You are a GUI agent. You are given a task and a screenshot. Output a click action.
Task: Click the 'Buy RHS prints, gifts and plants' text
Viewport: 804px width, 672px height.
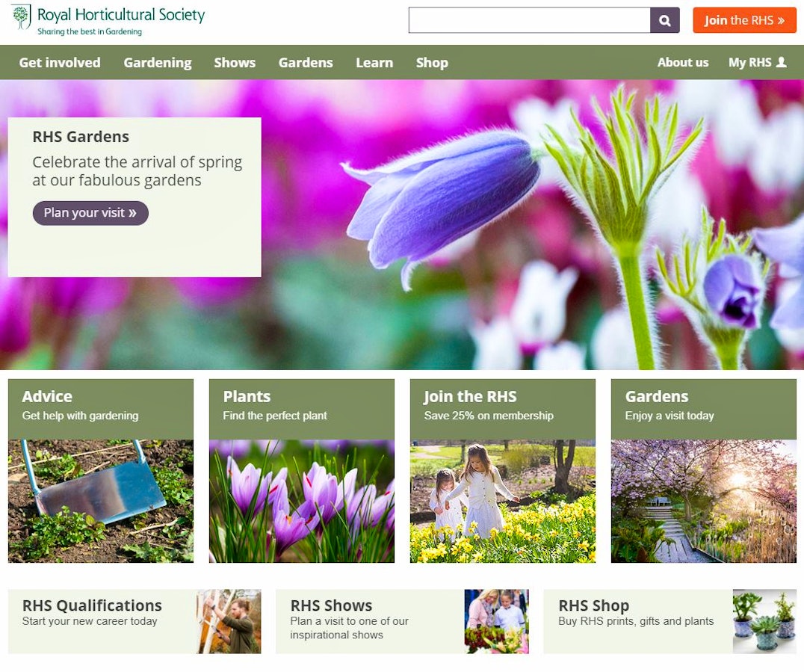click(636, 621)
